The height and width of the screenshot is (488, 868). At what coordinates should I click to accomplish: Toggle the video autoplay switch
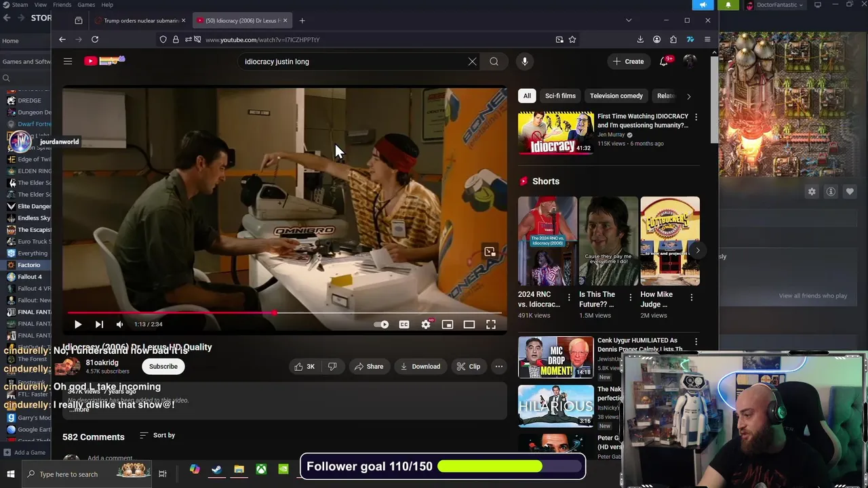click(x=381, y=325)
